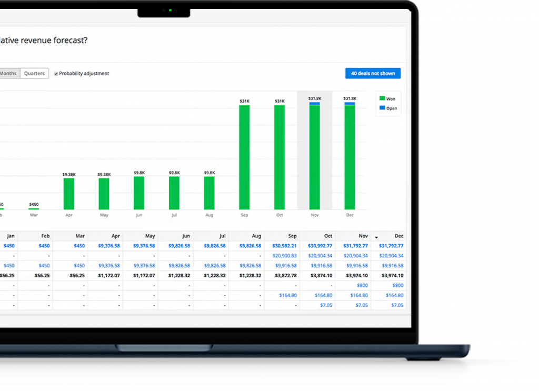Switch to the Quarters view
The height and width of the screenshot is (392, 539).
pos(34,74)
